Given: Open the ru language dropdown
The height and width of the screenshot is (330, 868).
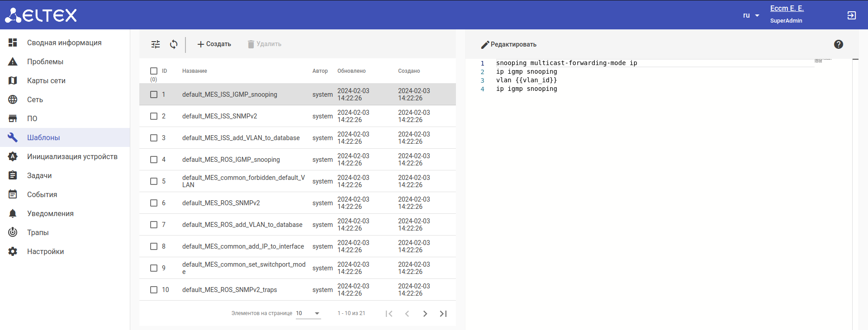Looking at the screenshot, I should click(x=751, y=15).
